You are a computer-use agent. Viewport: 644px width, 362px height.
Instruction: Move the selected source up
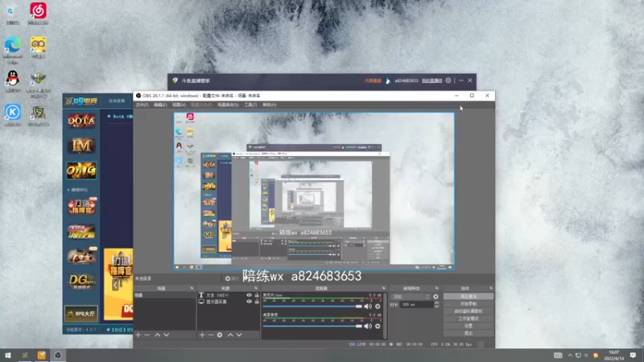point(230,335)
